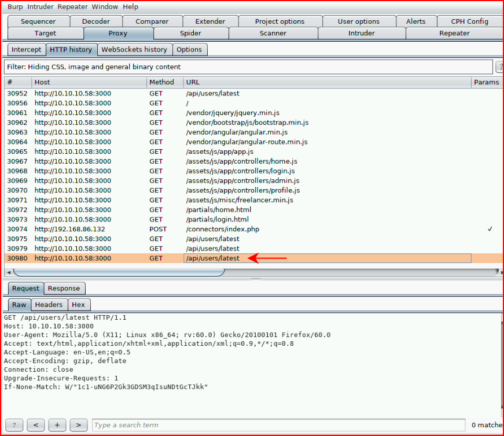Click the search help ? button
Viewport: 504px width, 436px height.
pos(14,425)
